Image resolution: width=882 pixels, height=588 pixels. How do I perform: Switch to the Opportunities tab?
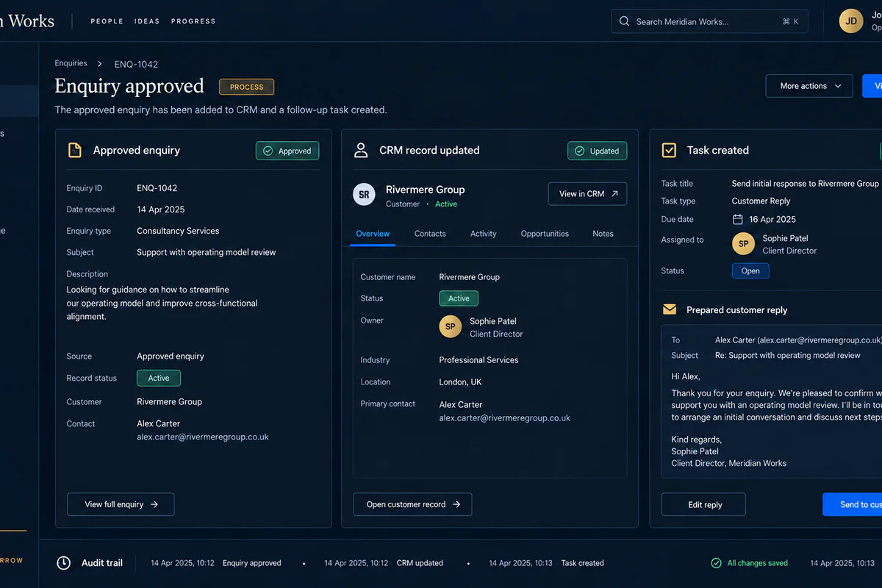click(x=545, y=234)
